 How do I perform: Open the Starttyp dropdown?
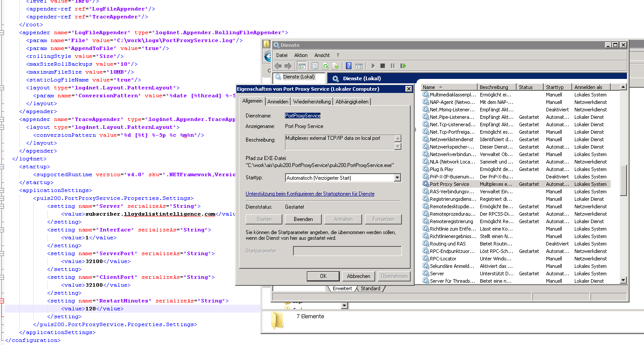tap(397, 178)
